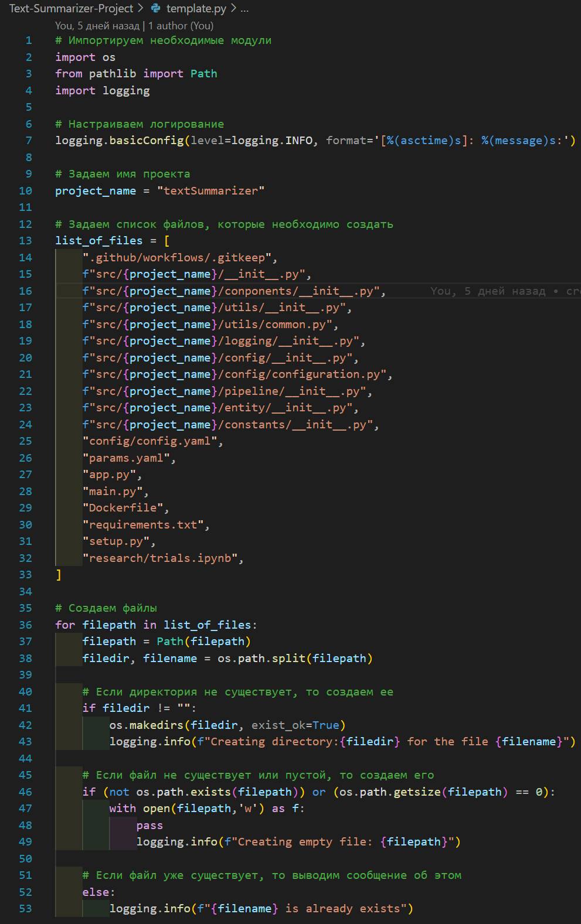The image size is (581, 924).
Task: Click the else keyword on line 52
Action: (96, 892)
